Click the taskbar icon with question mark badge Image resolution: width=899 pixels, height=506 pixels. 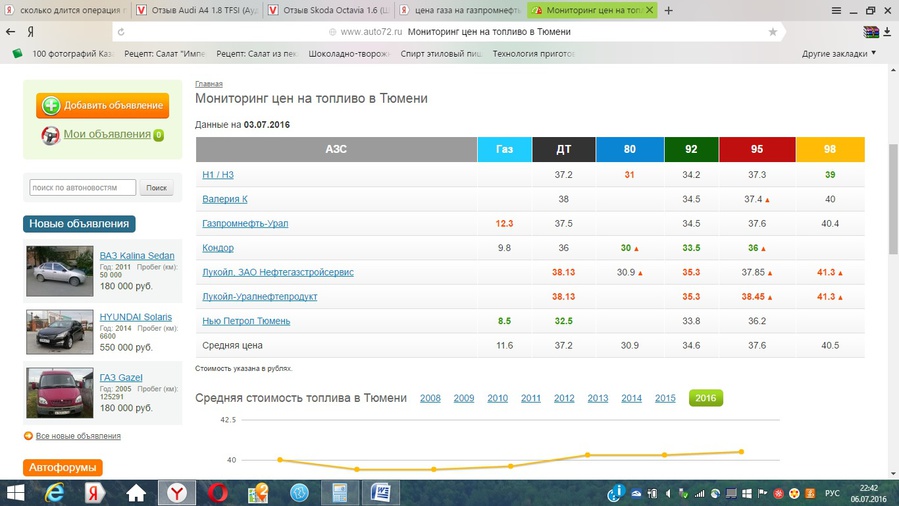pyautogui.click(x=259, y=493)
